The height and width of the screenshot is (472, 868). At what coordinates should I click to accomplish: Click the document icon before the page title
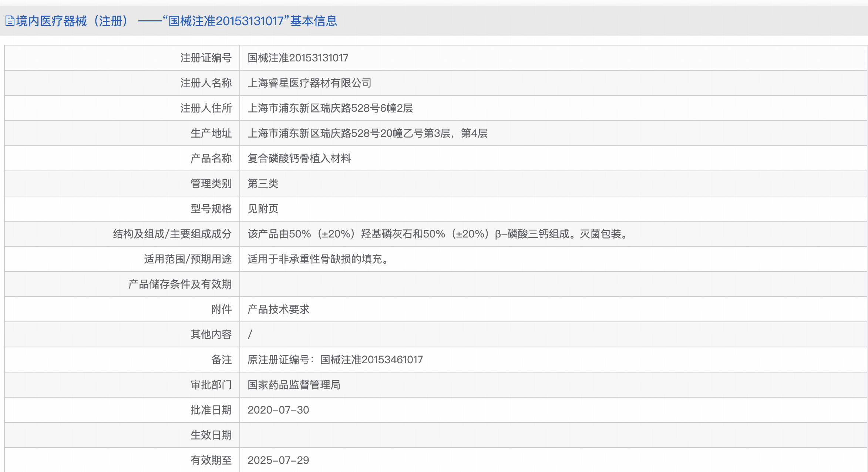(x=10, y=21)
